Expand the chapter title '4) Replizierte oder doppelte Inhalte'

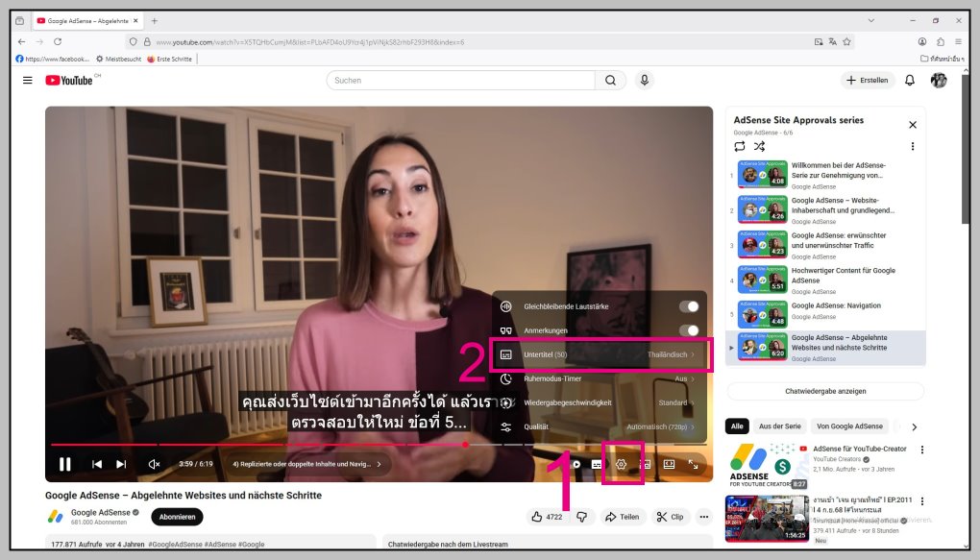306,464
